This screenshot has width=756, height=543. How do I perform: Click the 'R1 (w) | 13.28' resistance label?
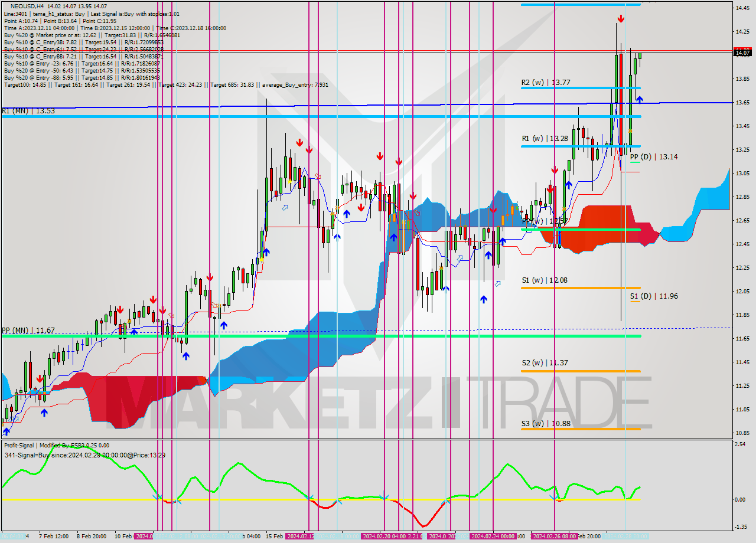545,139
